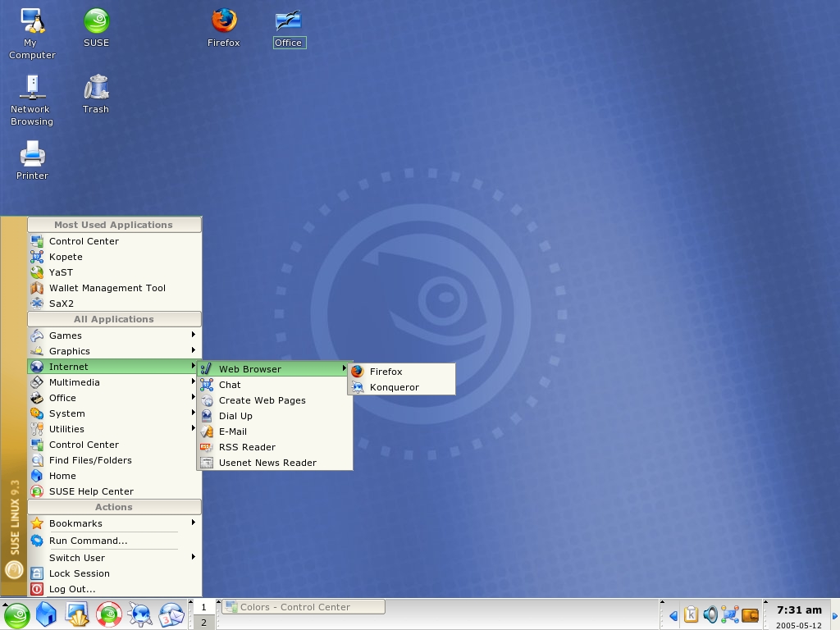The height and width of the screenshot is (630, 840).
Task: Launch Kopete from the start menu
Action: [114, 257]
